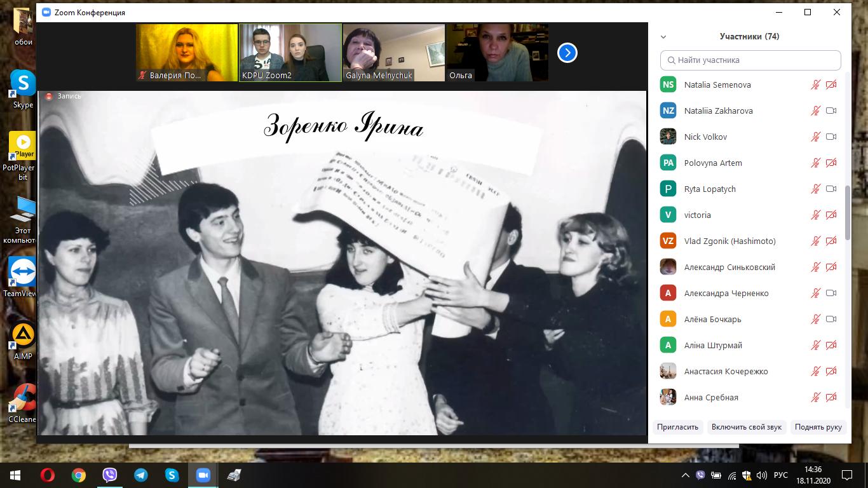Click Александра Черненко's camera icon

click(x=831, y=293)
